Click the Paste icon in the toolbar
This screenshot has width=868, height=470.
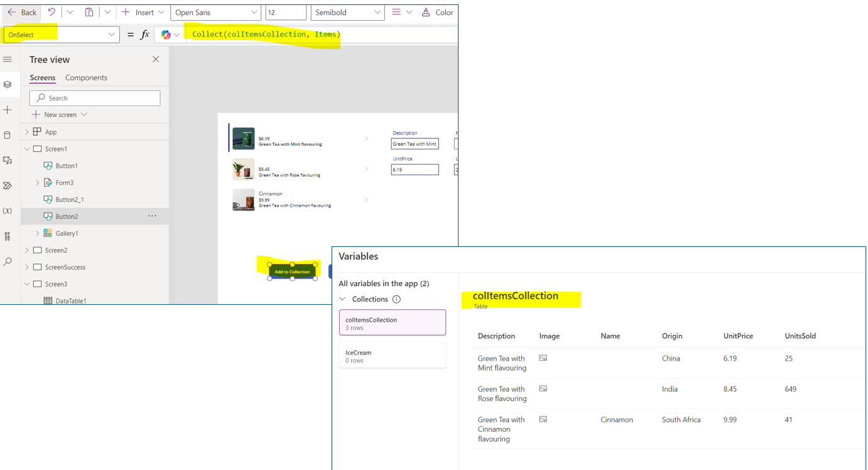(x=89, y=12)
